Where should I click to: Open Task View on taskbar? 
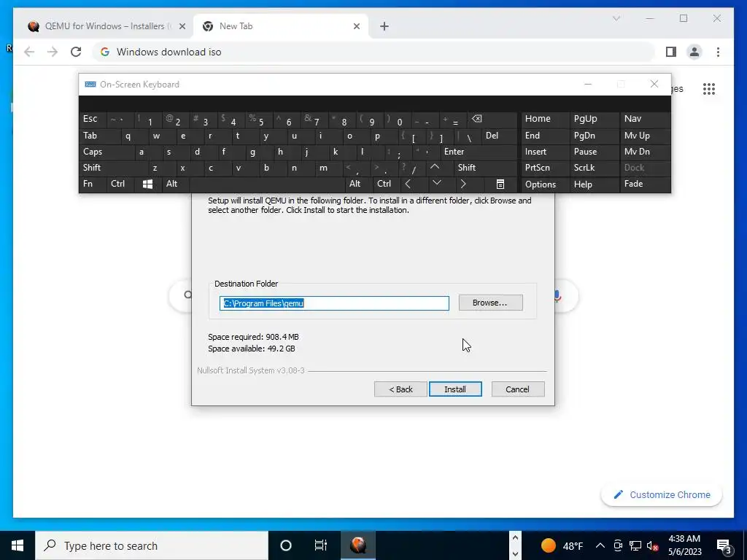(x=321, y=545)
